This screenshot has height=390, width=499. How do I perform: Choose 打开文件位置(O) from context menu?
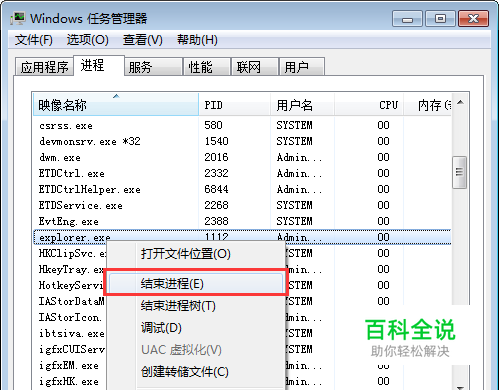coord(195,254)
